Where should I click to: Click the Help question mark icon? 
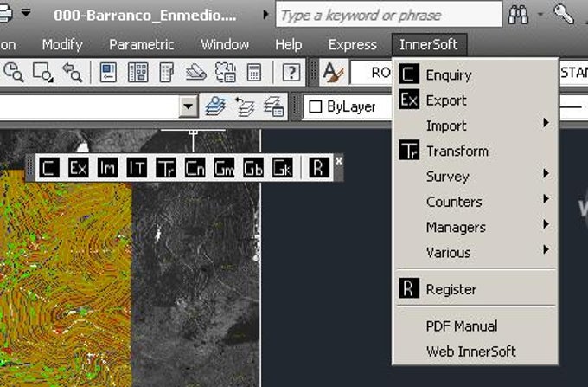pyautogui.click(x=291, y=72)
